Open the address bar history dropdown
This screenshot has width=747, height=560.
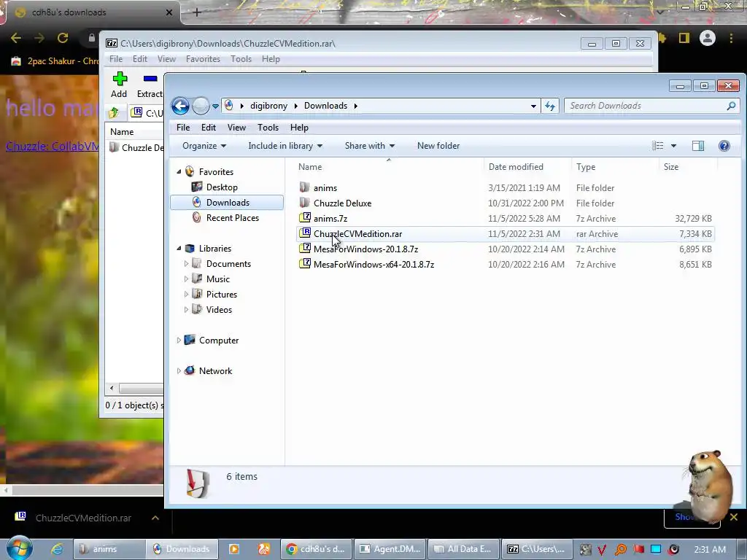click(533, 106)
